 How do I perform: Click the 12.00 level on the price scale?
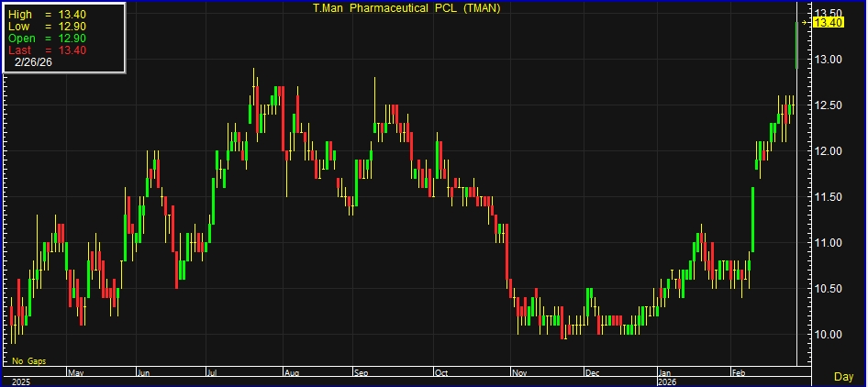point(829,151)
